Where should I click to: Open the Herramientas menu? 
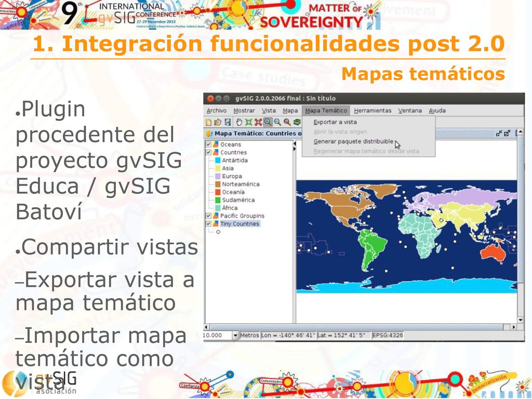pos(373,111)
